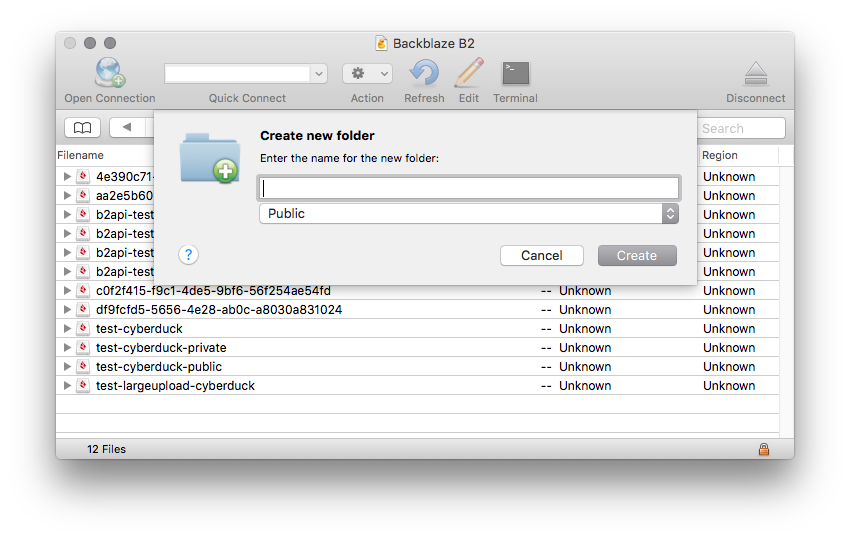Click the Create button

[637, 255]
